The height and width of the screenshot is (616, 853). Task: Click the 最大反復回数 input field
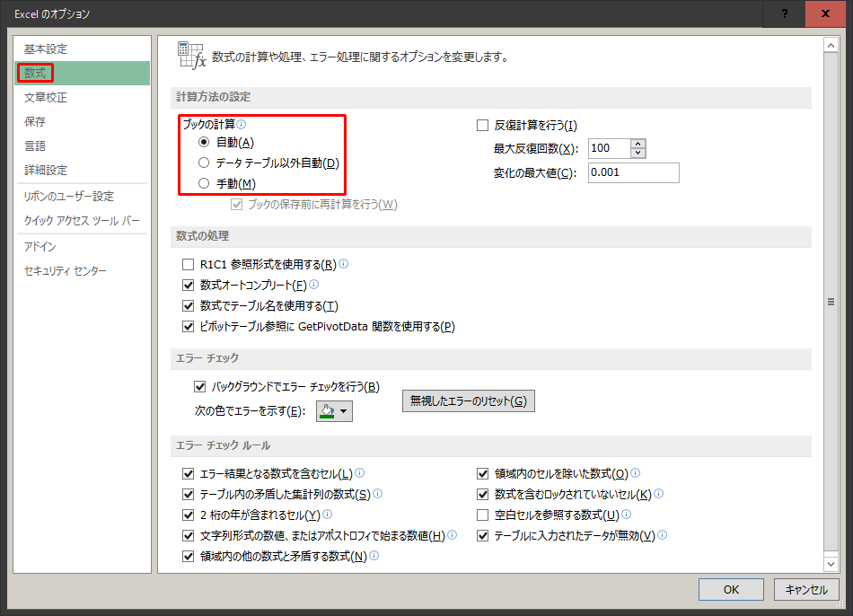pos(610,148)
